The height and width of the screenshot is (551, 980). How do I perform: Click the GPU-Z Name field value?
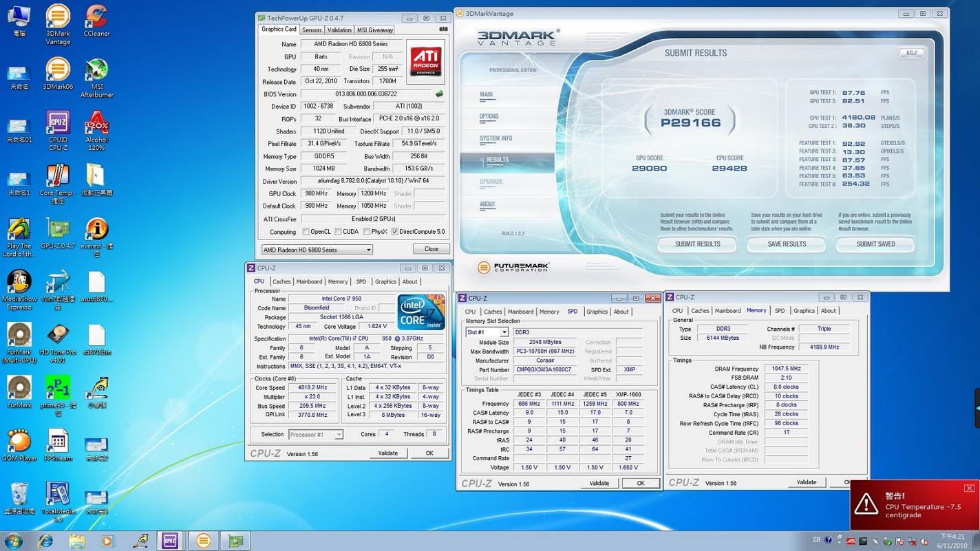(x=351, y=44)
